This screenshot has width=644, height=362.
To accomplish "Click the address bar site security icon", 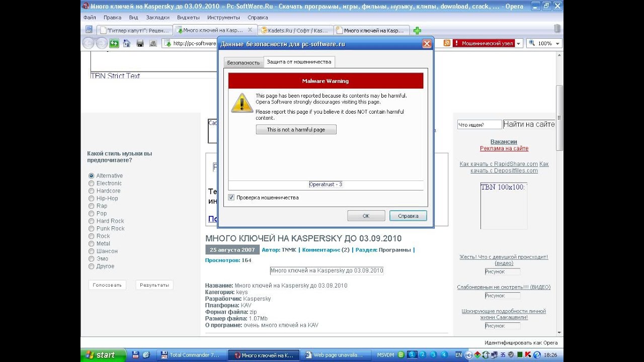I will [168, 44].
